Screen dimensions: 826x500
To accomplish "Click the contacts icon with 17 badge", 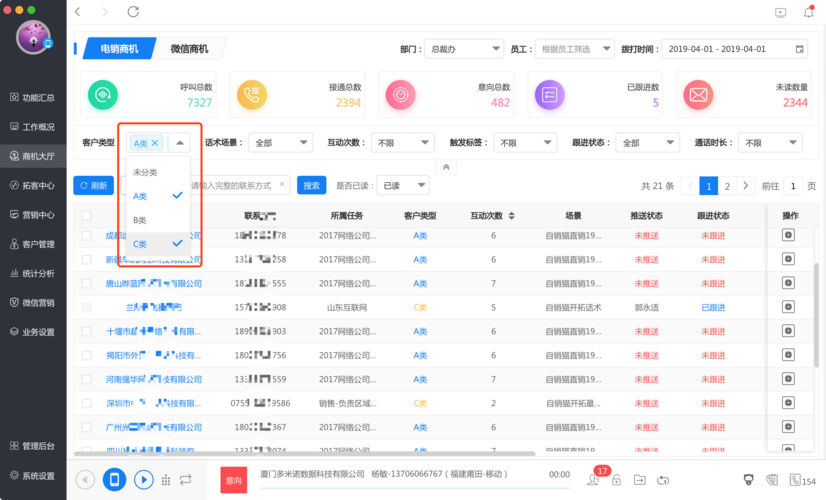I will [594, 479].
